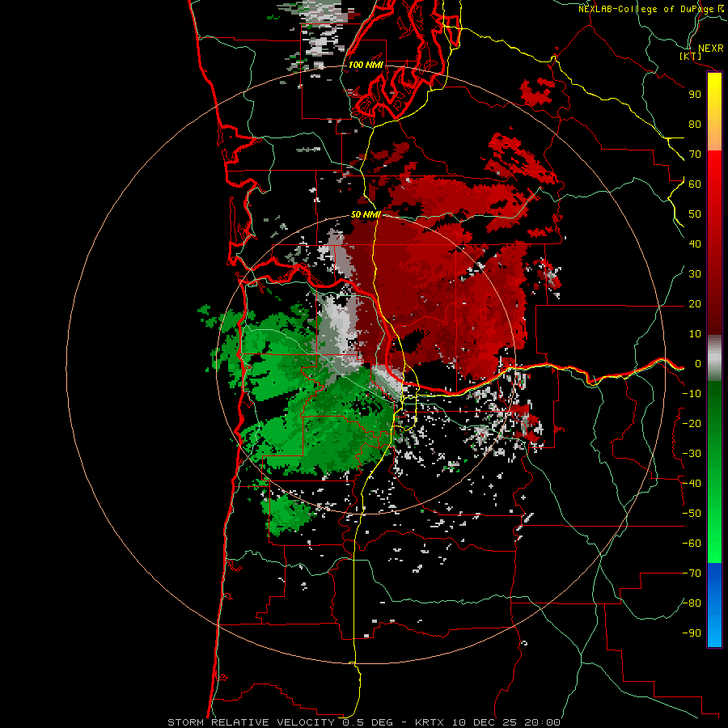
Task: Click the STORM RELATIVE VELOCITY caption text
Action: pyautogui.click(x=251, y=722)
